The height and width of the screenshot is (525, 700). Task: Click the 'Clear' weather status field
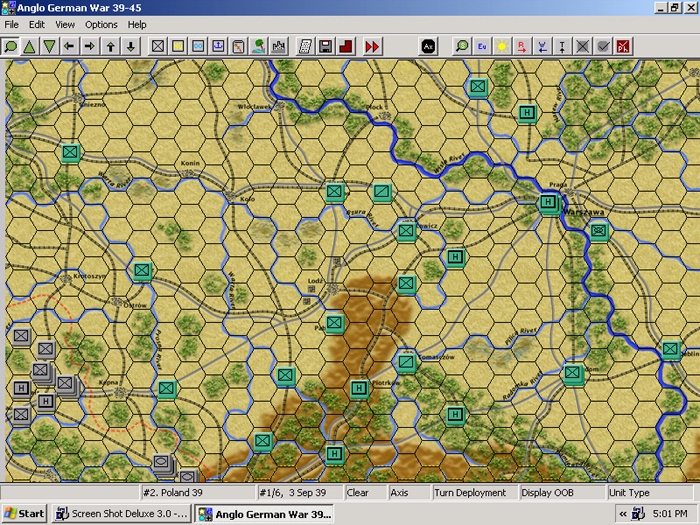(x=366, y=492)
